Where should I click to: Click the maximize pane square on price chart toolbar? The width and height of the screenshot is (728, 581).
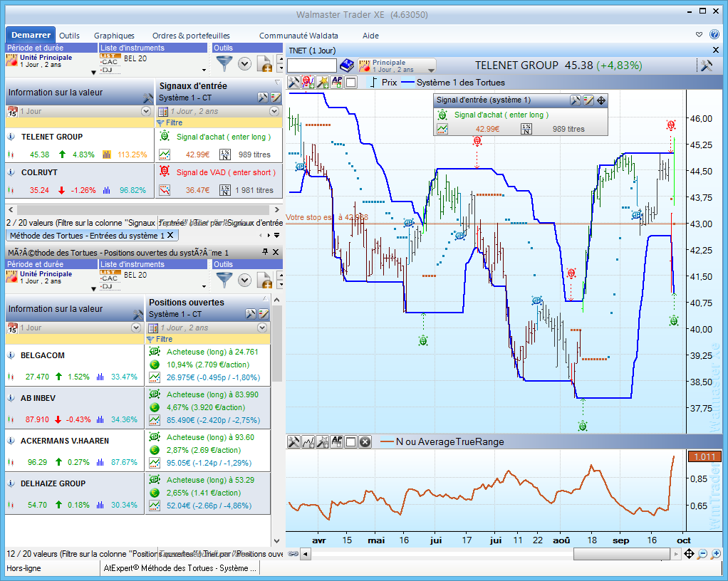click(x=351, y=83)
